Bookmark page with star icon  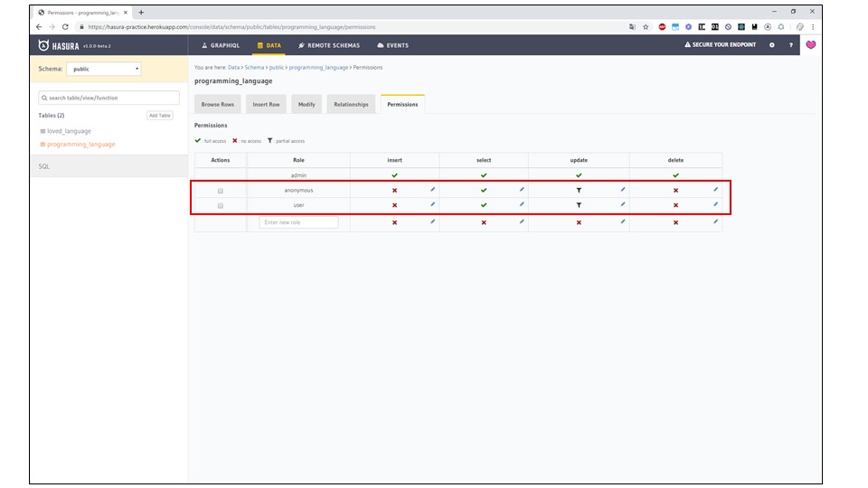pyautogui.click(x=646, y=26)
